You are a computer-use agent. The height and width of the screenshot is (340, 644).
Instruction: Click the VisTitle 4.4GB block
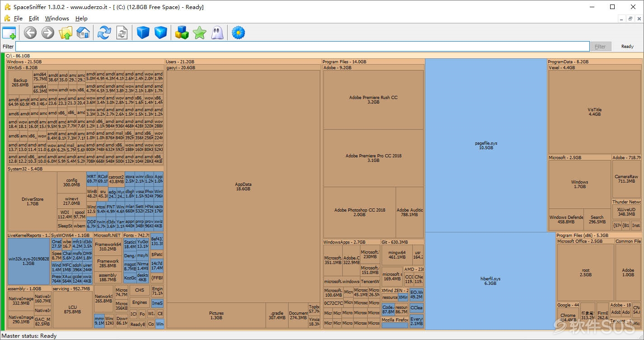click(x=594, y=112)
